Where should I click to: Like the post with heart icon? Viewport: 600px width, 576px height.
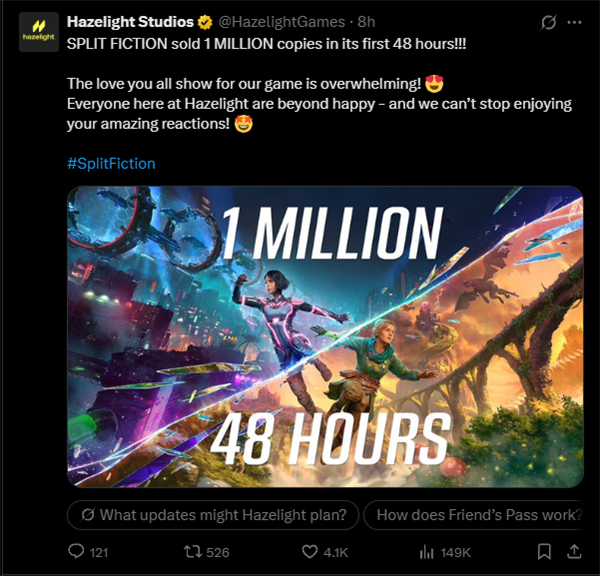[x=310, y=551]
